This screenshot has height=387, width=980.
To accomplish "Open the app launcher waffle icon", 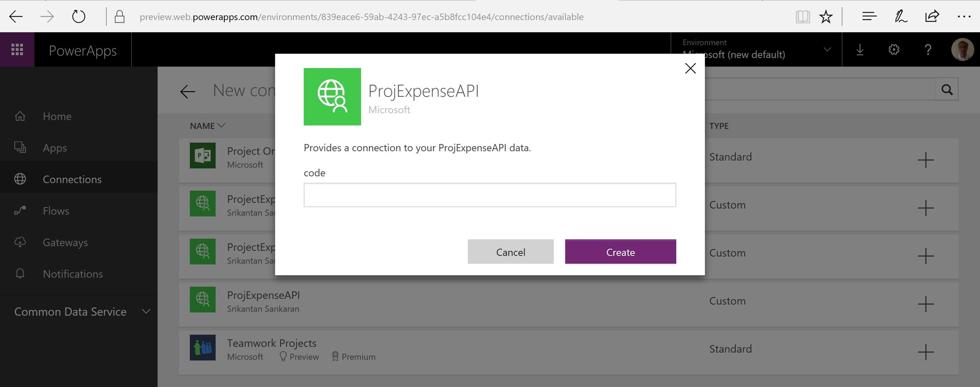I will point(17,49).
